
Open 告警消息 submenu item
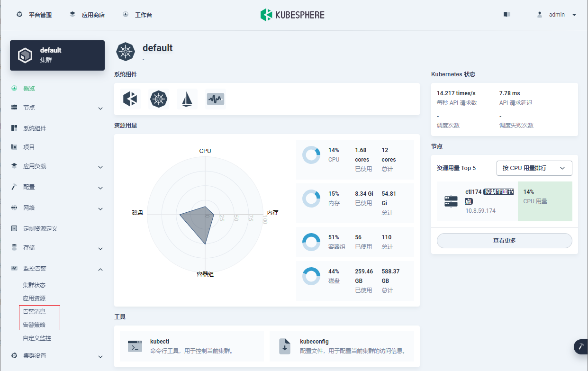point(34,312)
